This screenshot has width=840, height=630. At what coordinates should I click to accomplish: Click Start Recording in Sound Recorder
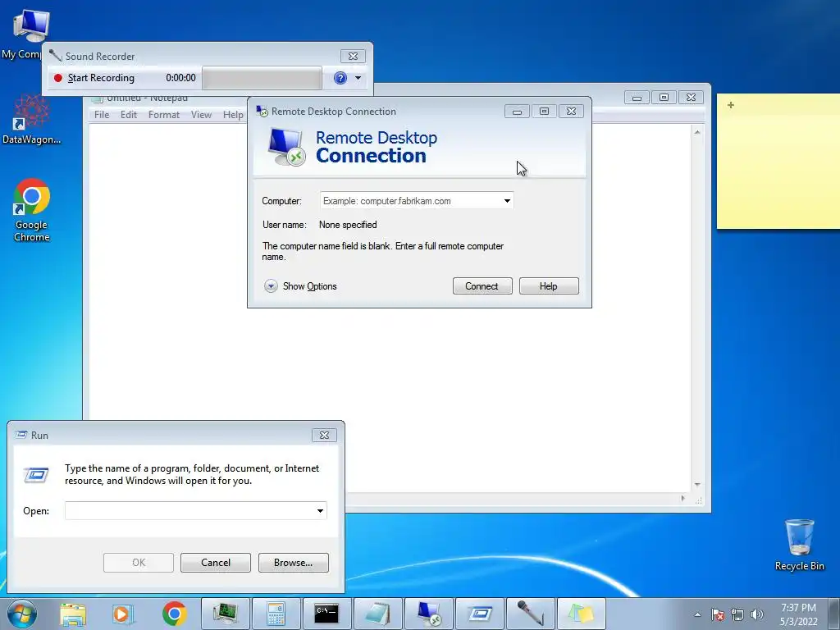click(x=94, y=78)
